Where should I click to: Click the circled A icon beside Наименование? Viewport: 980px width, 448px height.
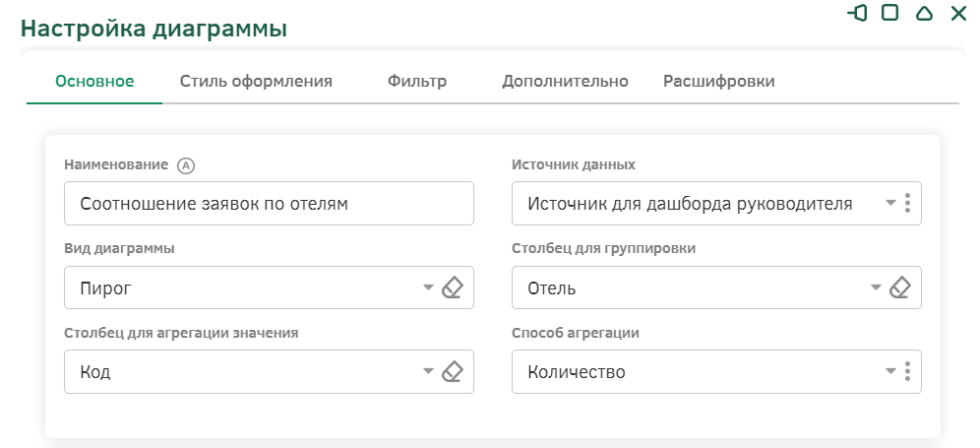tap(186, 165)
